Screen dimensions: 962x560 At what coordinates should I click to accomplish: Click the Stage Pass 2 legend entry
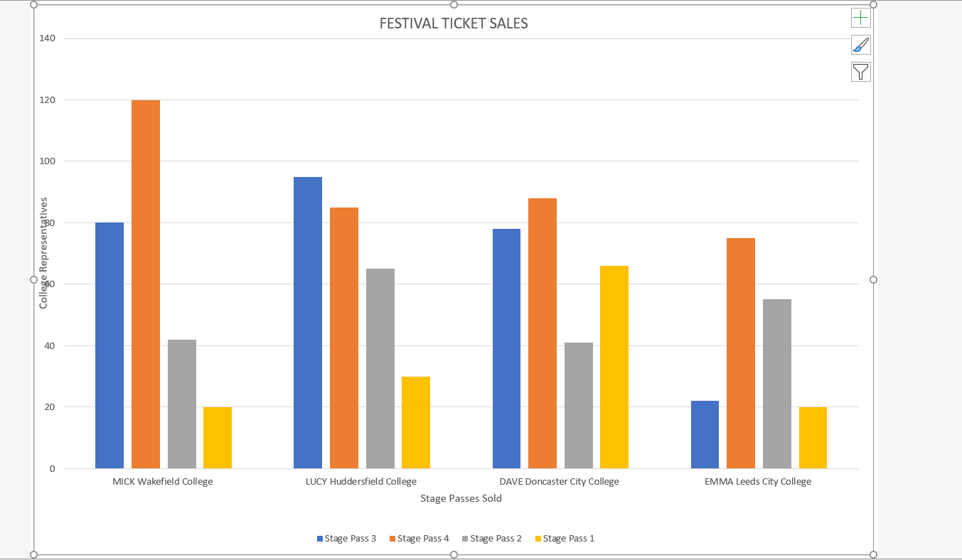pos(492,539)
